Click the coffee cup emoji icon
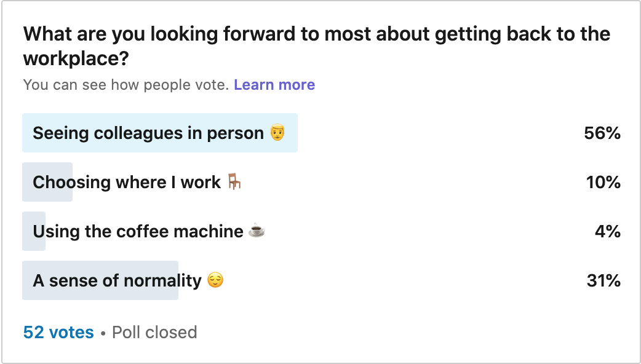The width and height of the screenshot is (641, 364). 257,231
